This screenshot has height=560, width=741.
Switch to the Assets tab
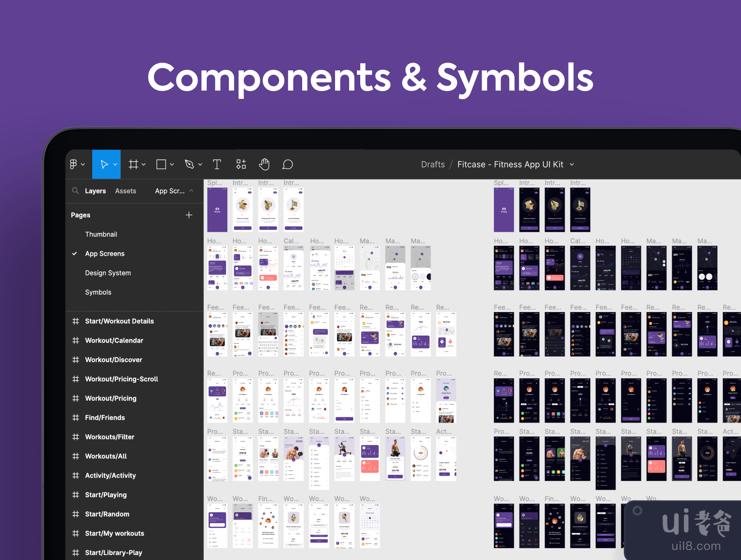tap(126, 191)
